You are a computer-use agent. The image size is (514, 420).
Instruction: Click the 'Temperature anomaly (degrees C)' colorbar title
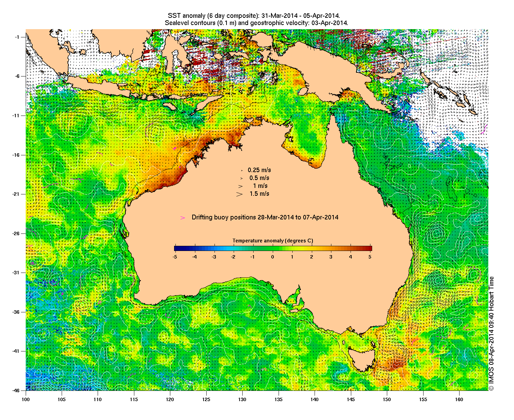(273, 241)
